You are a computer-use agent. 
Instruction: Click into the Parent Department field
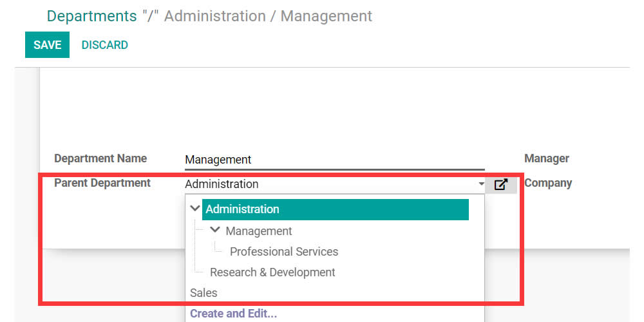coord(328,184)
